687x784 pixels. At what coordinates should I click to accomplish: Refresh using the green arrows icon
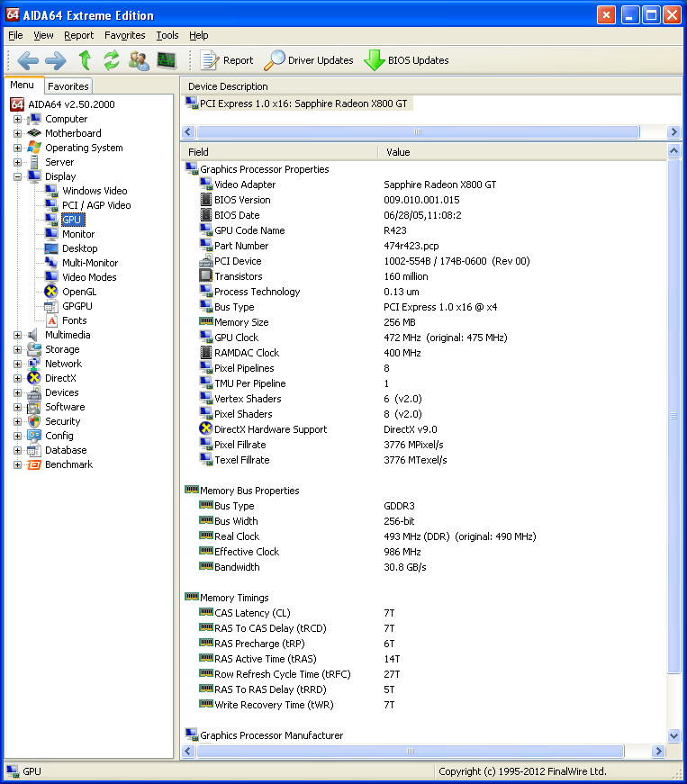point(112,60)
